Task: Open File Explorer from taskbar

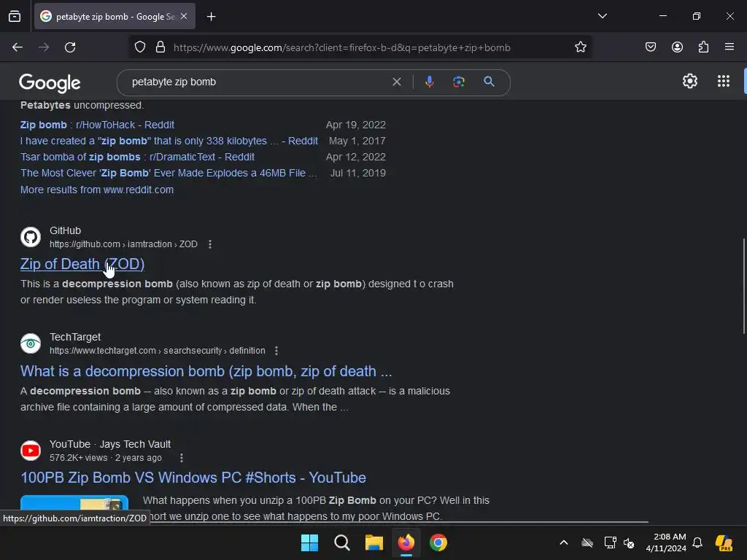Action: (x=374, y=542)
